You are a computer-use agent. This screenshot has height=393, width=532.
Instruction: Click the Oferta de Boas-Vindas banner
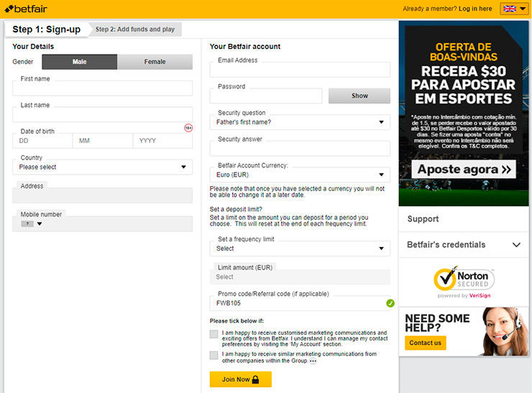pos(464,114)
